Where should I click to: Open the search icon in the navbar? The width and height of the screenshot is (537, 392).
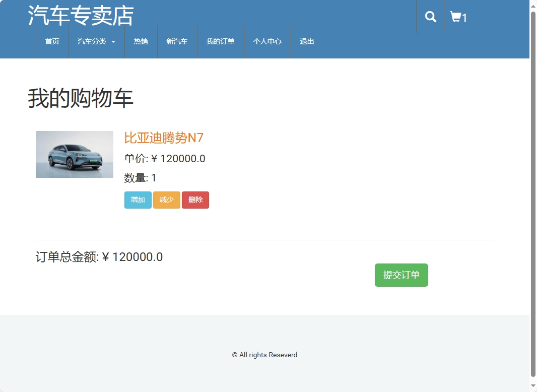(430, 17)
